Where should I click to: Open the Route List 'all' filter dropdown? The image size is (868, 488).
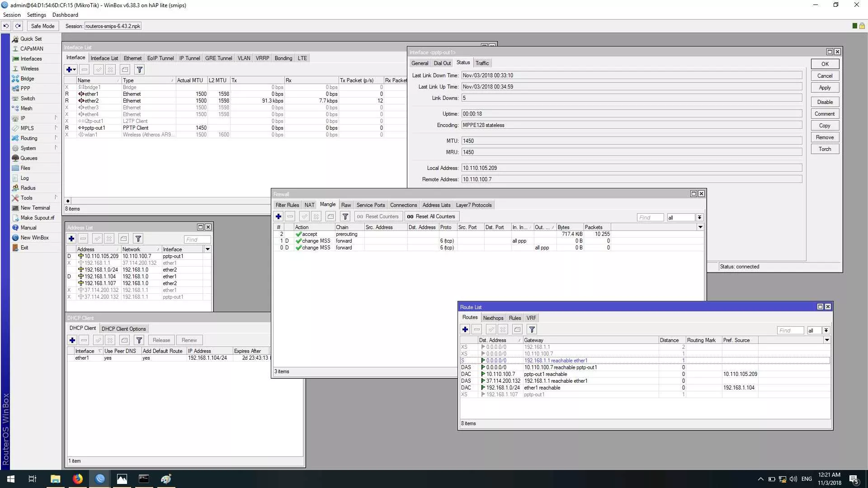point(826,330)
